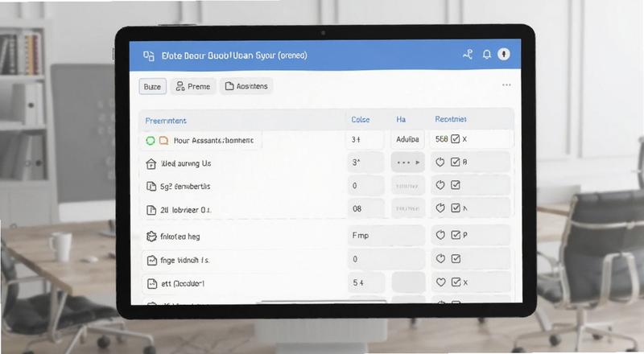This screenshot has width=644, height=354.
Task: Click the 'Fmp' field in 'fnkoted heg' row
Action: pos(386,235)
